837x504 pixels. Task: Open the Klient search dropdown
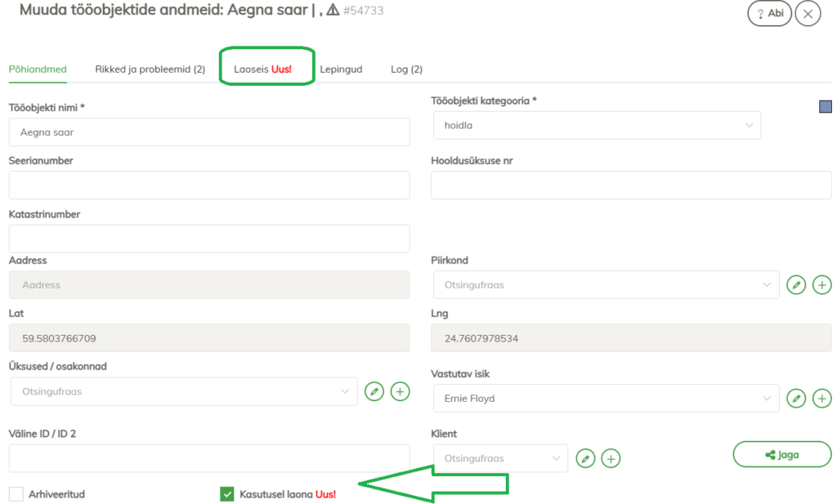(x=499, y=458)
